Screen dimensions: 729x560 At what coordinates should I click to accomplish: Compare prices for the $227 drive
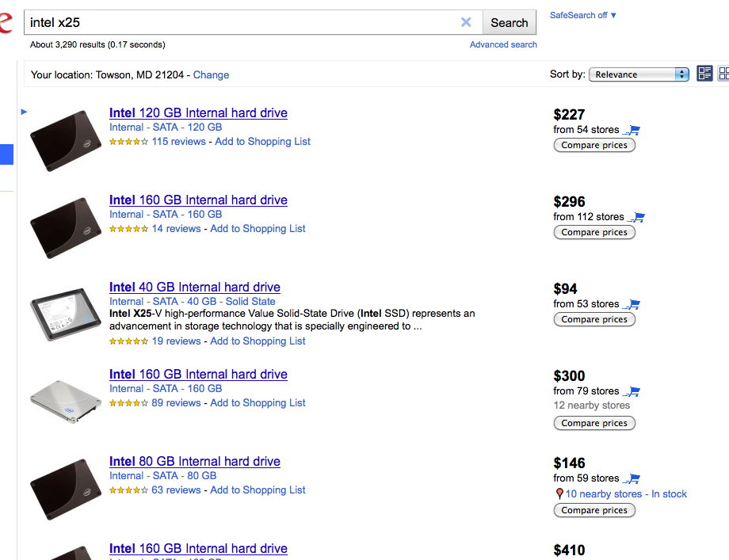click(594, 145)
